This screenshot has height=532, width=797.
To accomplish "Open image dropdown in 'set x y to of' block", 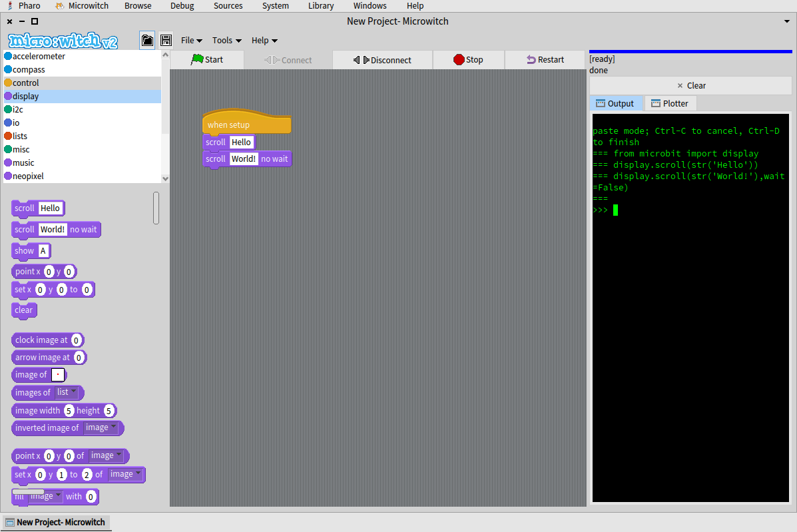I will (126, 473).
